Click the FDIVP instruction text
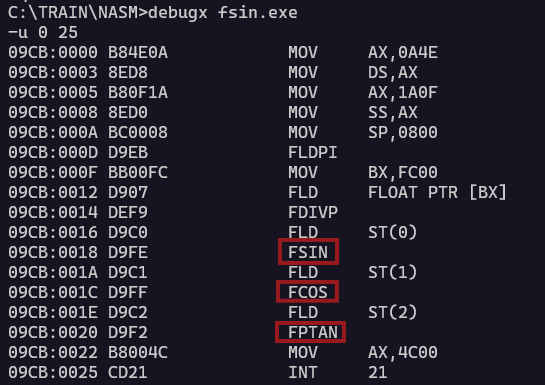 312,212
